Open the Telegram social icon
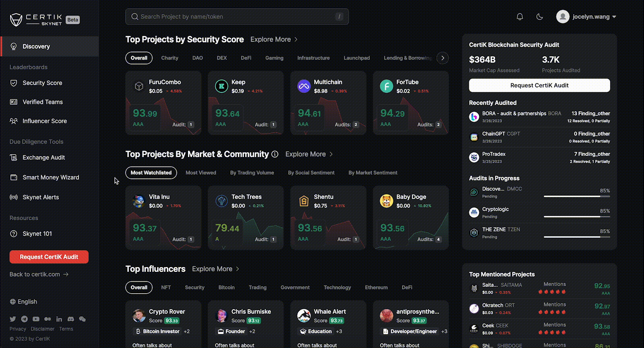Screen dimensions: 644x348 25,319
